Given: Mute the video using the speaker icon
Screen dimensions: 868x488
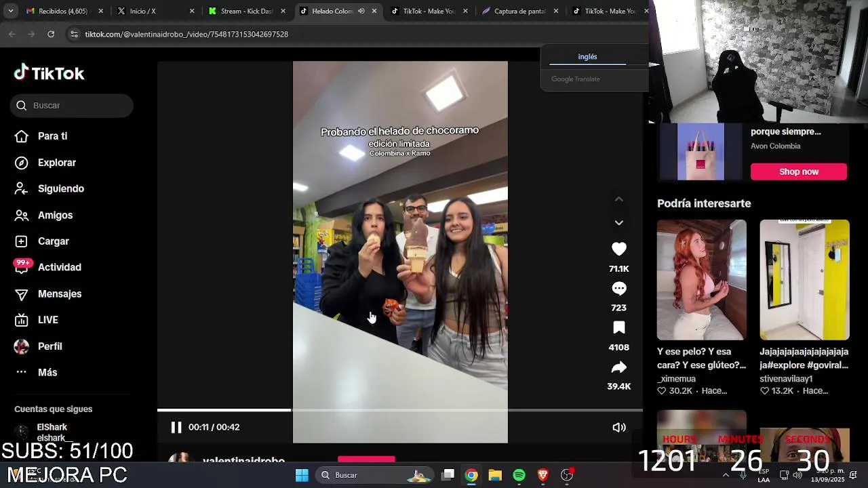Looking at the screenshot, I should tap(619, 427).
